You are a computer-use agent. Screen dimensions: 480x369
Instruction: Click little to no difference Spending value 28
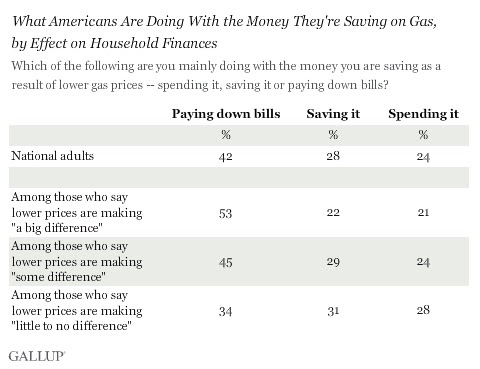pos(423,310)
